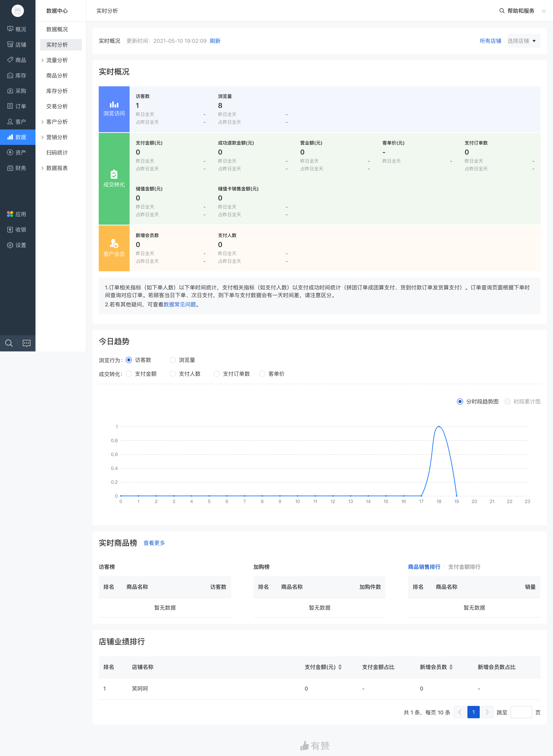
Task: Switch to 支付金额排行 tab
Action: click(464, 567)
